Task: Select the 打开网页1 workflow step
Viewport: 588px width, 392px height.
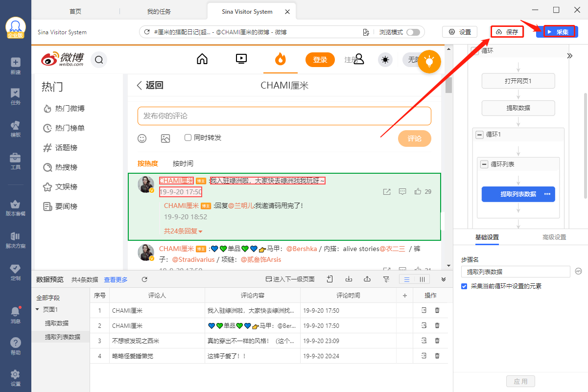Action: tap(518, 81)
